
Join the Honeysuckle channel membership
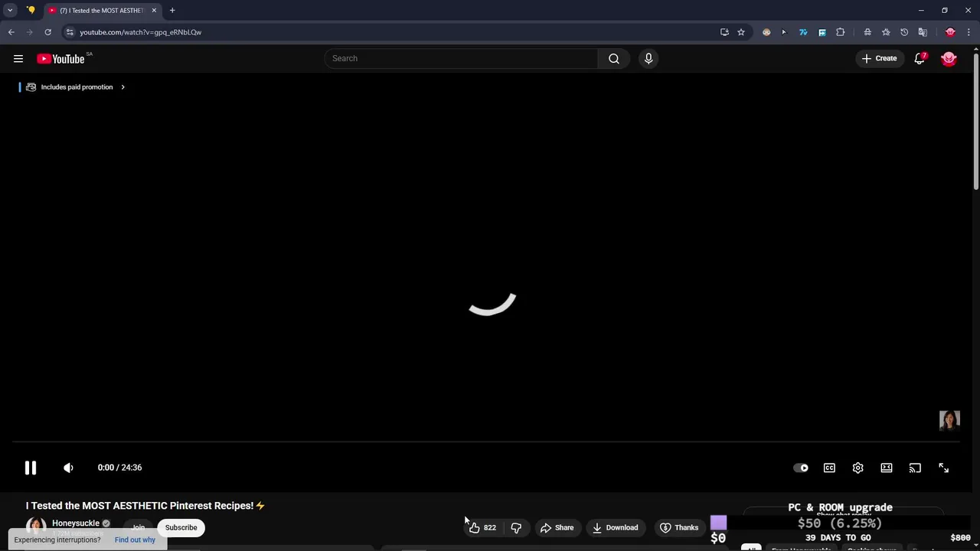tap(138, 527)
